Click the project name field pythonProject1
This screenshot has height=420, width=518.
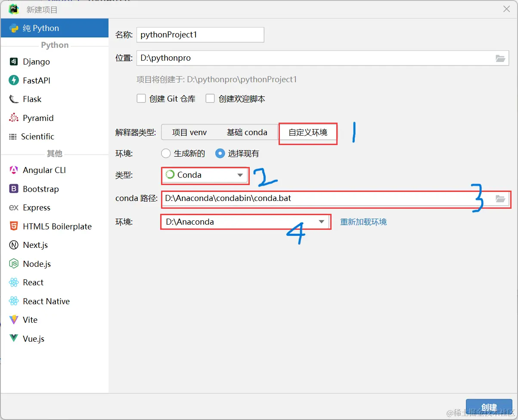[200, 35]
